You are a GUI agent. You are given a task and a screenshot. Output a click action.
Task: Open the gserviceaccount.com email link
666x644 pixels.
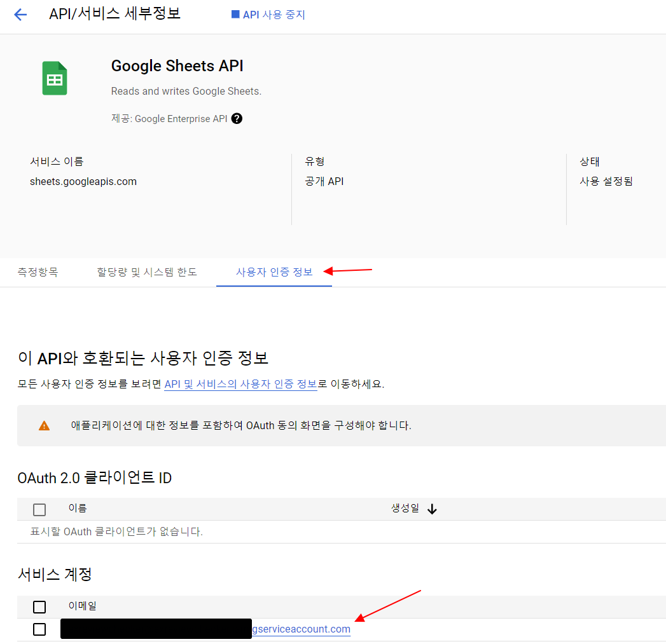coord(301,629)
